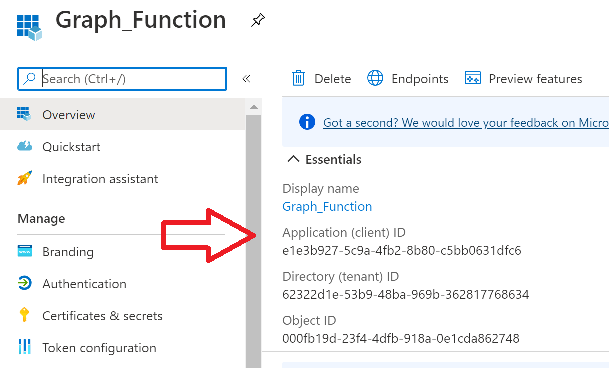Click the Preview features icon
Screen dimensions: 609x368
(473, 78)
